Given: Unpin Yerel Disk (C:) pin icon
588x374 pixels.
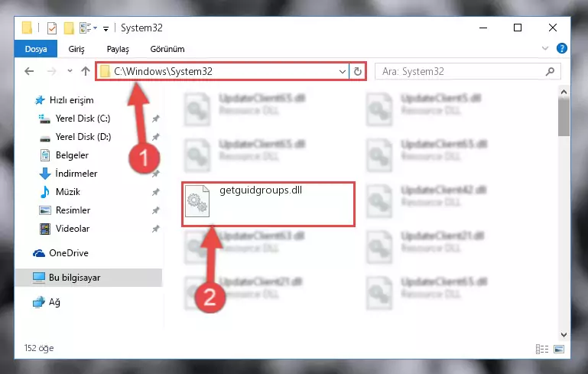Looking at the screenshot, I should 156,119.
